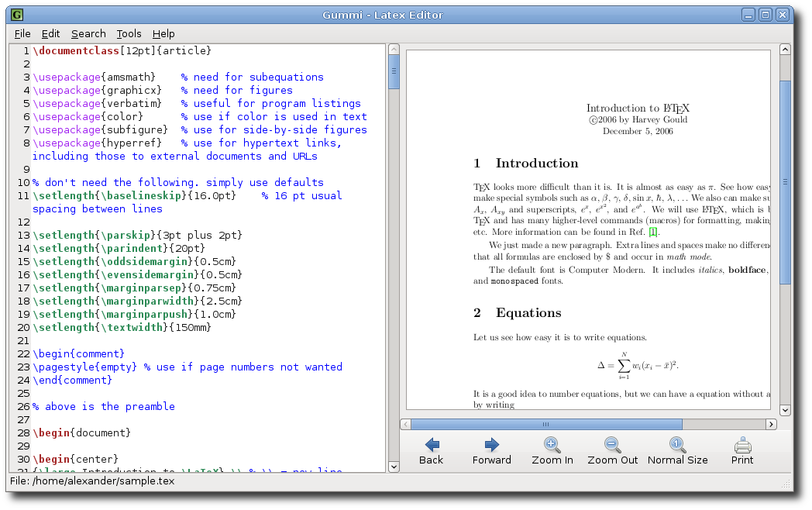812x510 pixels.
Task: Click the Normal Size magnifier icon
Action: [677, 445]
